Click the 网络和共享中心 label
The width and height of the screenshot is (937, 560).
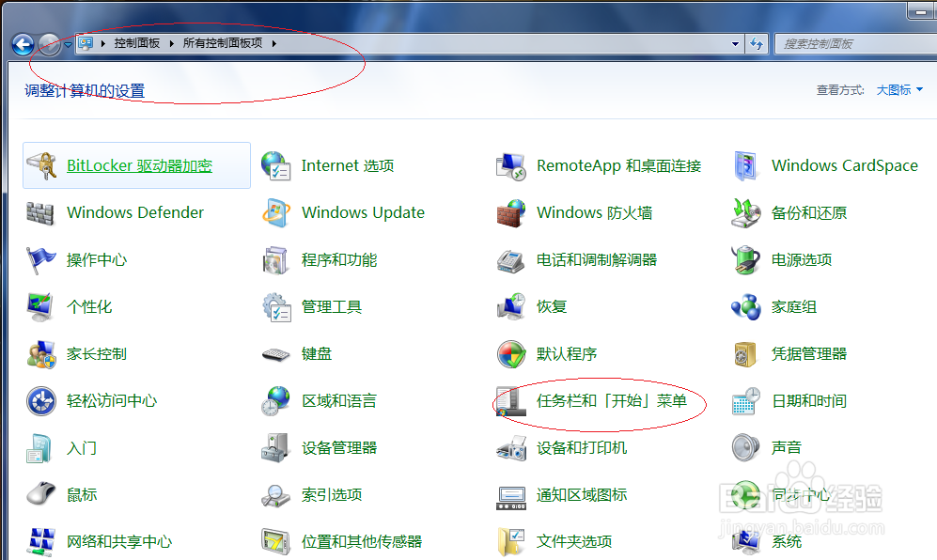pos(119,542)
